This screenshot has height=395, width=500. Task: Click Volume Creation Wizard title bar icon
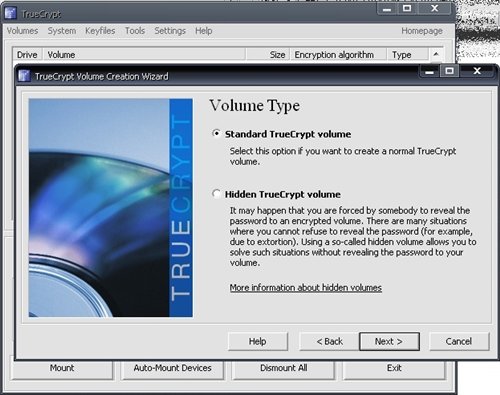pyautogui.click(x=24, y=76)
